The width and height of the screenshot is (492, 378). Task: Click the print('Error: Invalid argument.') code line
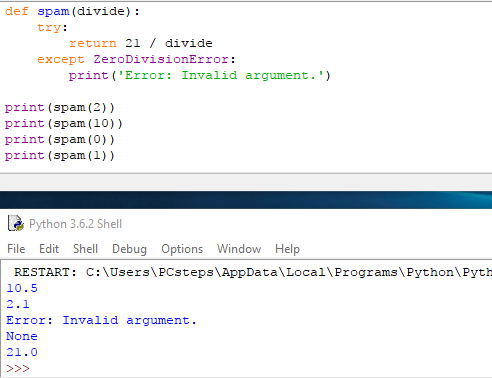pyautogui.click(x=200, y=76)
